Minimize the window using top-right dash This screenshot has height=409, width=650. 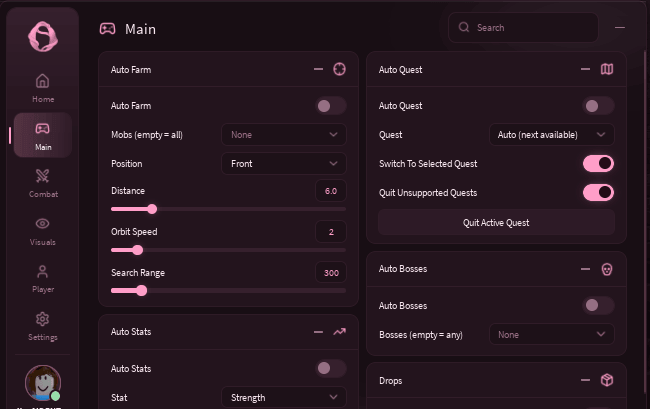tap(620, 27)
